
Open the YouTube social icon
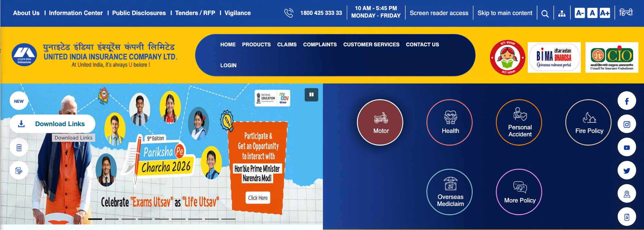[x=627, y=147]
